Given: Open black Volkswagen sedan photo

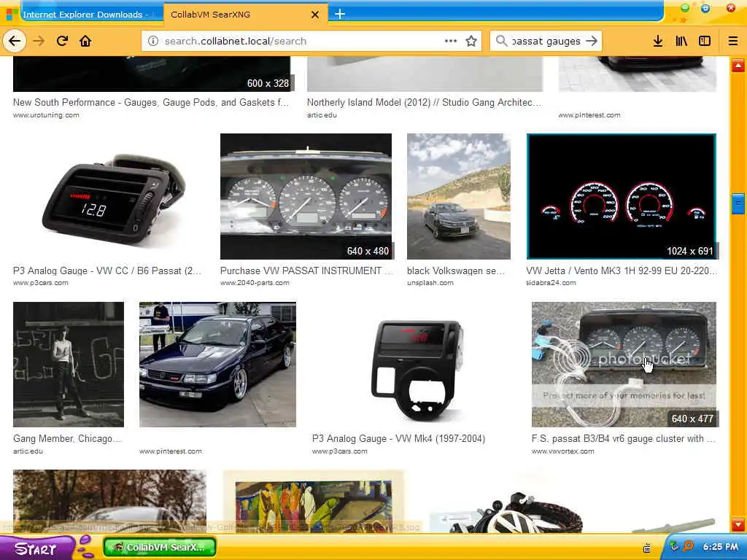Looking at the screenshot, I should [x=458, y=196].
